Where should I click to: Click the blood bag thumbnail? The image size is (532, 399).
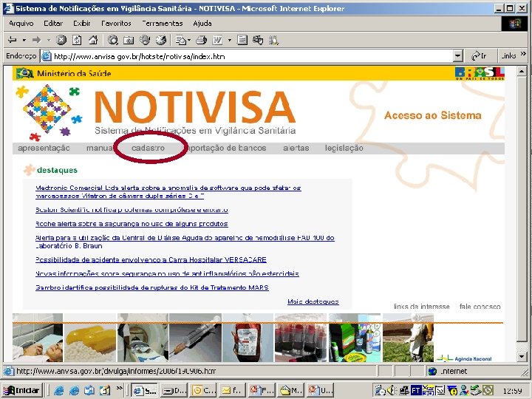click(x=248, y=338)
